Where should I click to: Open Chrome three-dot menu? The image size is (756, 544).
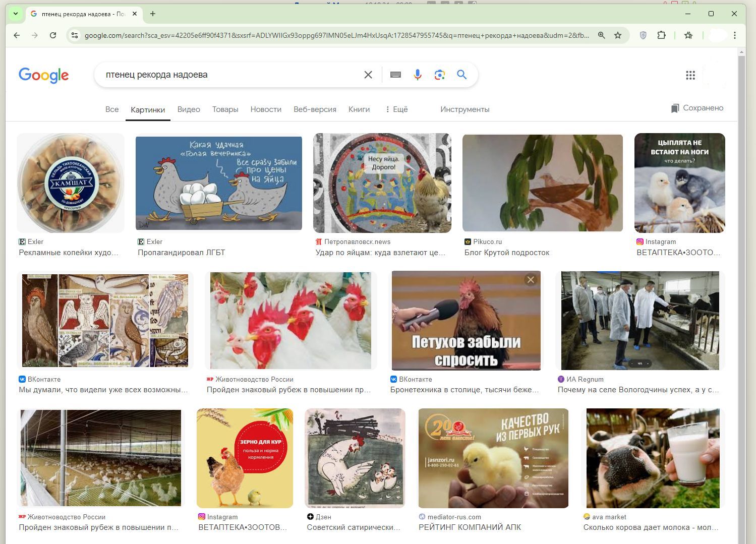(735, 35)
